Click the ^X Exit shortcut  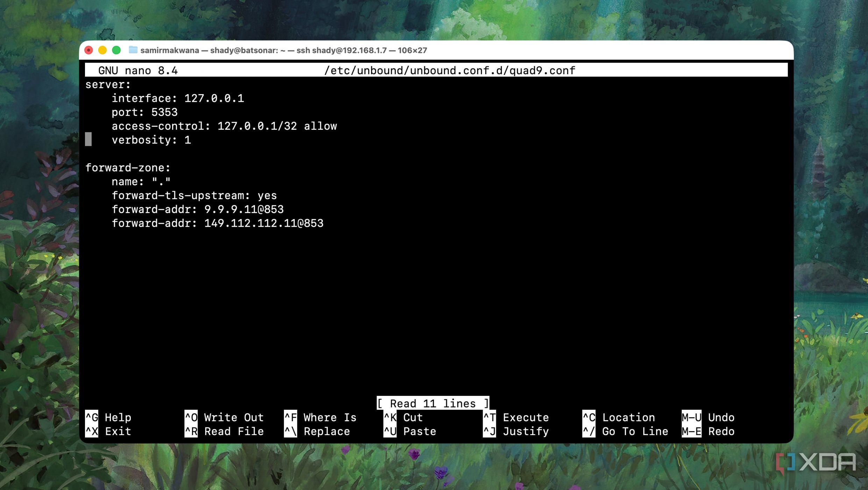coord(108,431)
